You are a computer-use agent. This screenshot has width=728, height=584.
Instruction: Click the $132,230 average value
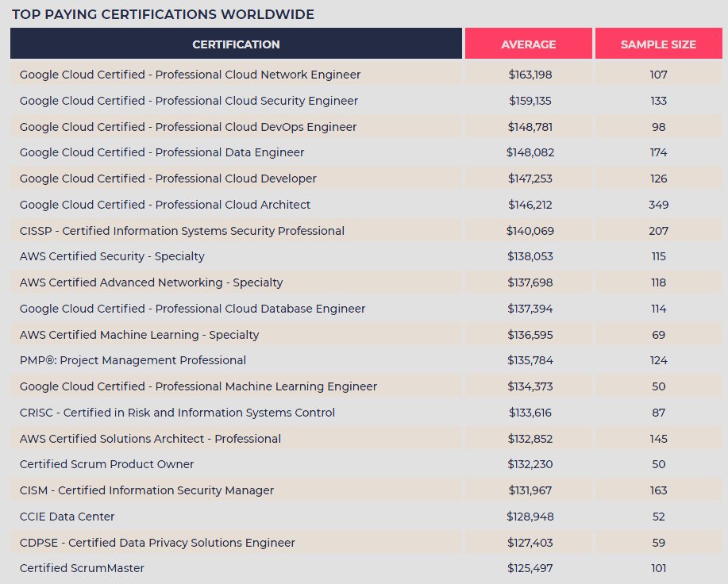[530, 464]
